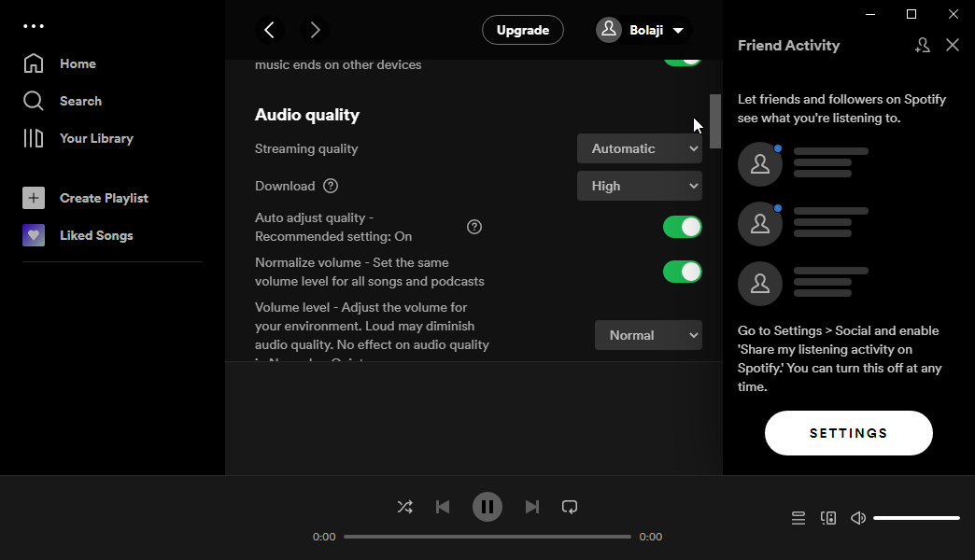
Task: Minimize the Spotify window
Action: [x=870, y=14]
